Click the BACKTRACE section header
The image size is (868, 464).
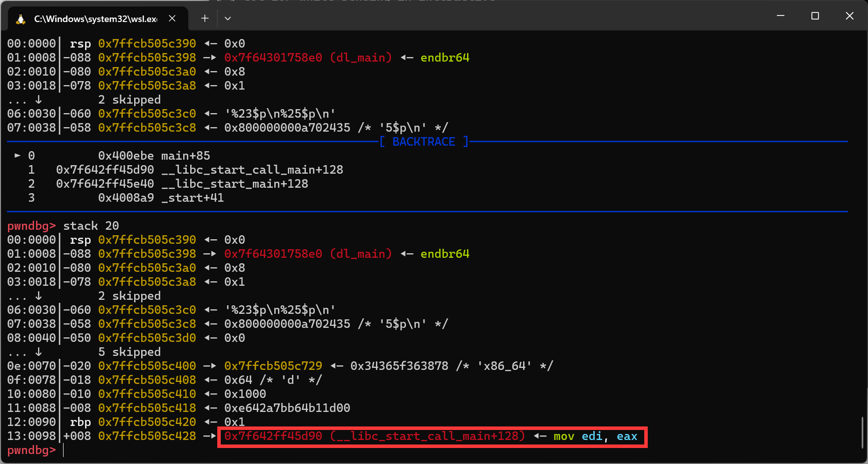pos(423,142)
